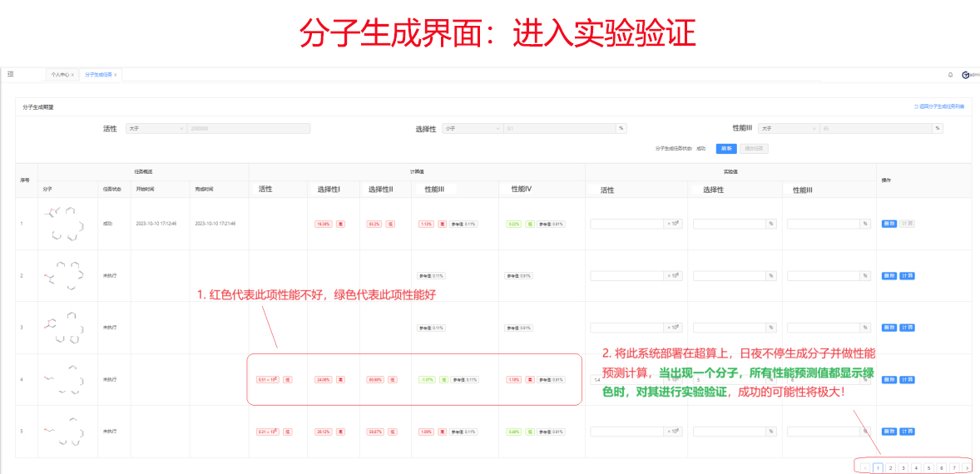Switch to the 个人中心 tab
Screen dimensions: 980x474
click(59, 75)
